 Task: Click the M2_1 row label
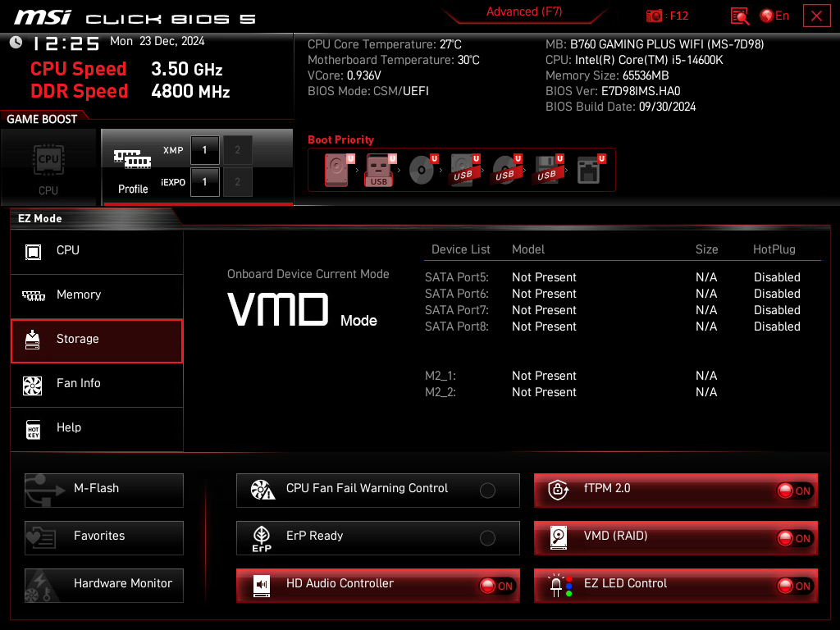[x=441, y=376]
